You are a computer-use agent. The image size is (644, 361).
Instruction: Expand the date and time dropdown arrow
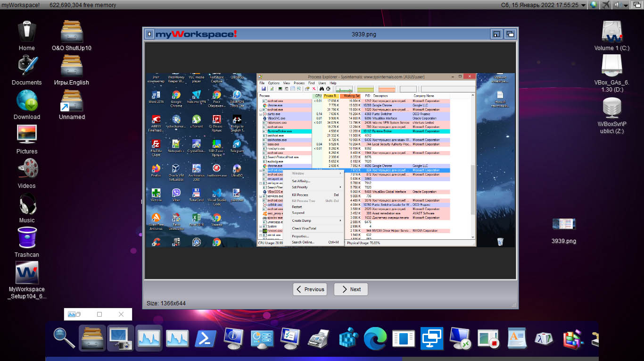pos(583,5)
